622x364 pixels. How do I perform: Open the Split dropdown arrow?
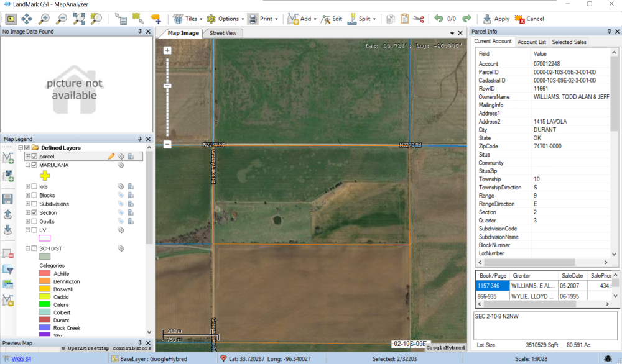click(x=374, y=19)
